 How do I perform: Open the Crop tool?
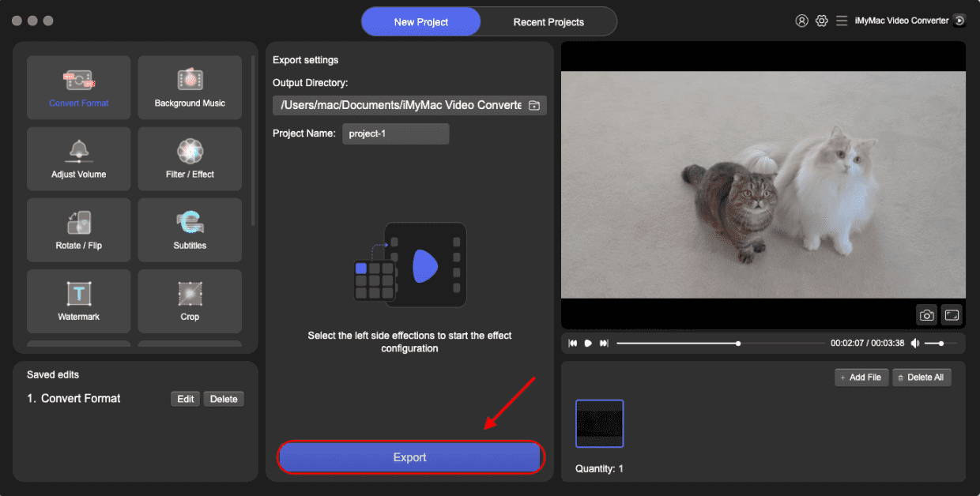(x=190, y=301)
